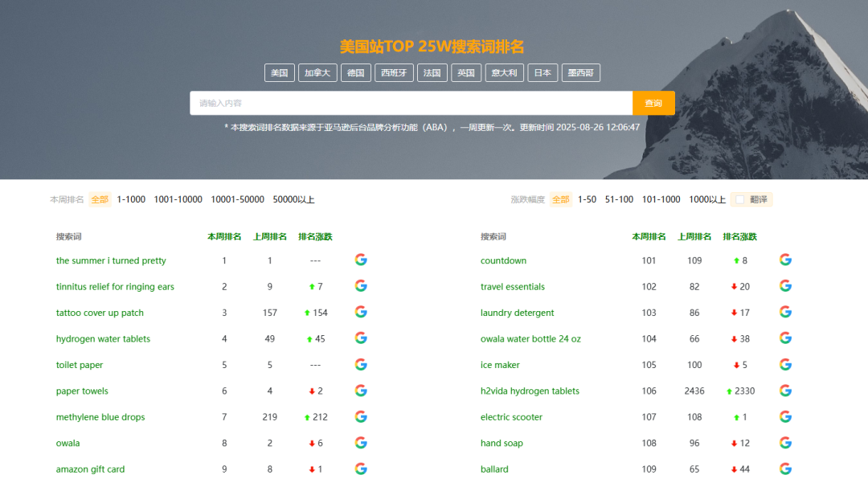The width and height of the screenshot is (868, 479).
Task: Click Google icon beside 'laundry detergent'
Action: (785, 312)
